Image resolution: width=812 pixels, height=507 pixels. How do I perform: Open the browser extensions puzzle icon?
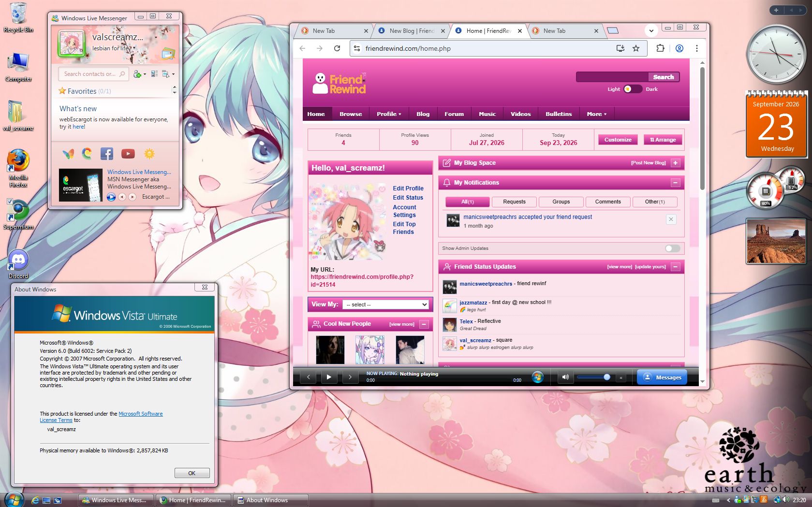660,48
